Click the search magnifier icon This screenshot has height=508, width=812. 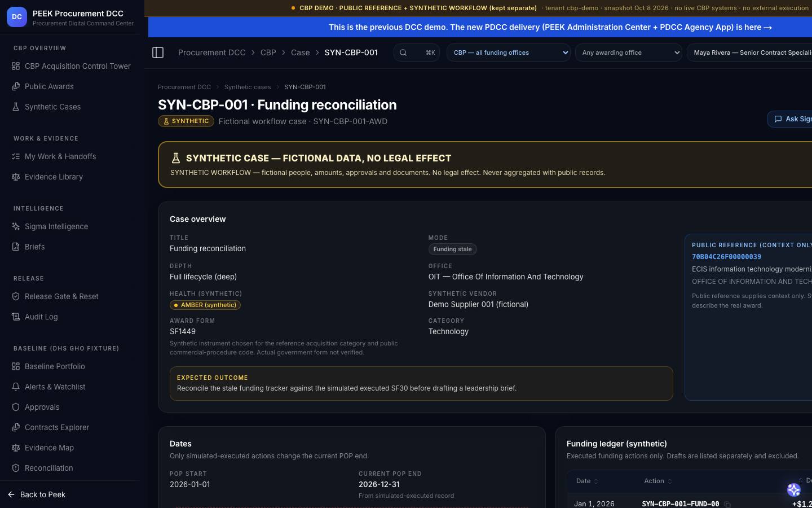point(403,52)
